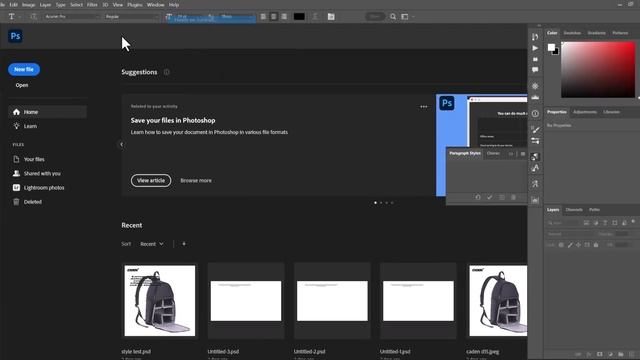Open the History panel icon in the dock

click(x=535, y=37)
